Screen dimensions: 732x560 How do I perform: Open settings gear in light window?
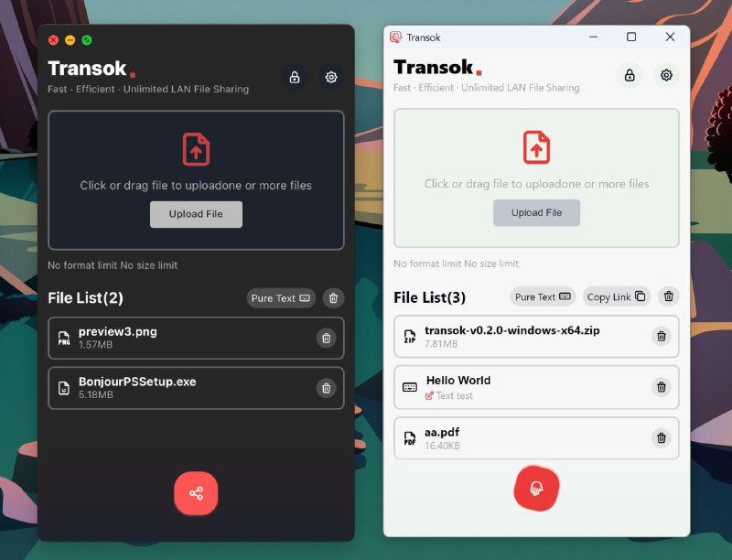tap(666, 75)
